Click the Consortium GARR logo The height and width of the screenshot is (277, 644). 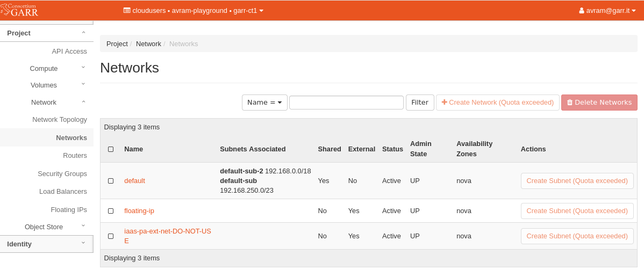pos(19,10)
